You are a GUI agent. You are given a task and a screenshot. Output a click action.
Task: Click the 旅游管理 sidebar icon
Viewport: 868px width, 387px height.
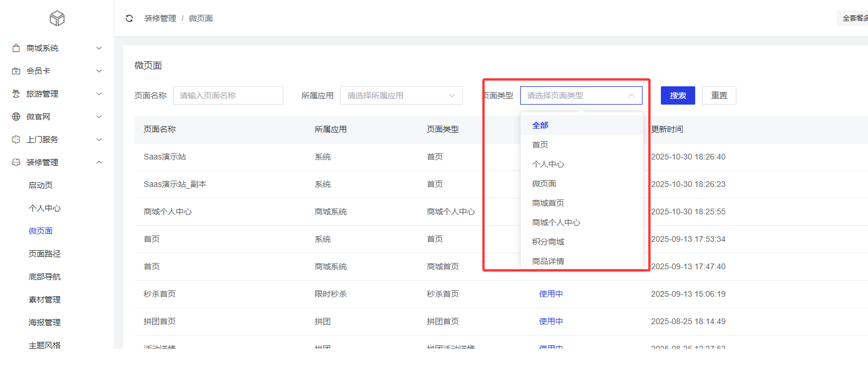(16, 94)
